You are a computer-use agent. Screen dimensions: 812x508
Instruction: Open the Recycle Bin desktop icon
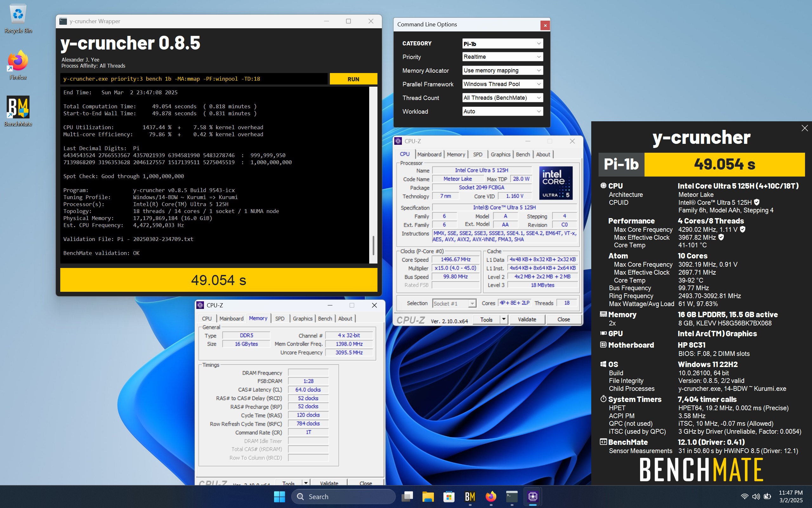click(x=18, y=18)
